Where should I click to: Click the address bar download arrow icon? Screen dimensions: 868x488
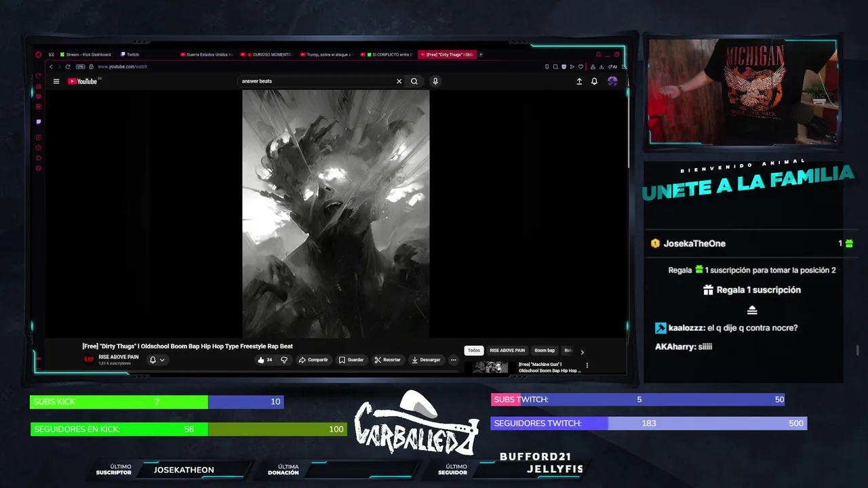coord(601,66)
